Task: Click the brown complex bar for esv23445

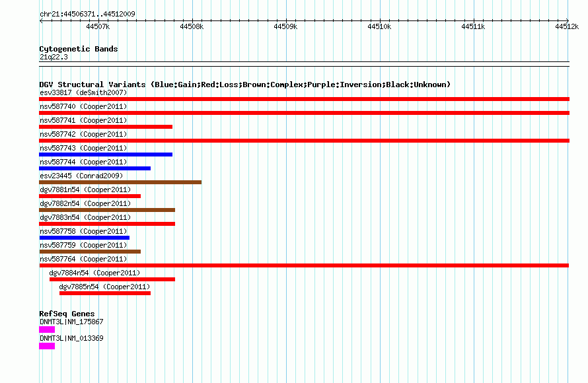Action: click(x=120, y=182)
